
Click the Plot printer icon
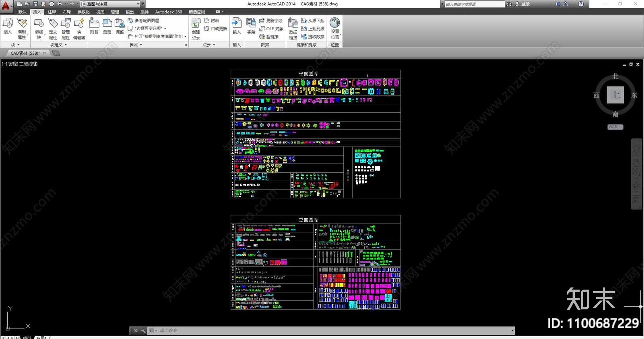(52, 4)
